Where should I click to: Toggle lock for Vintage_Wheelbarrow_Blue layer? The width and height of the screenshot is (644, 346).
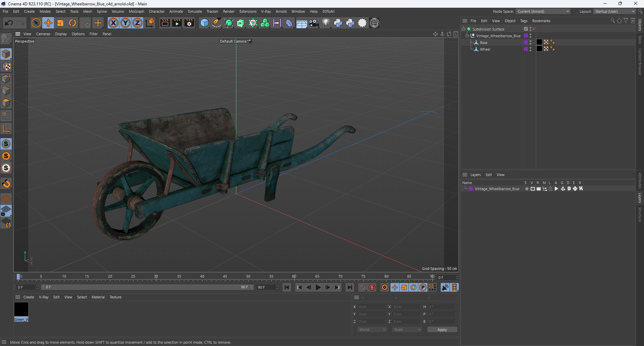click(550, 189)
